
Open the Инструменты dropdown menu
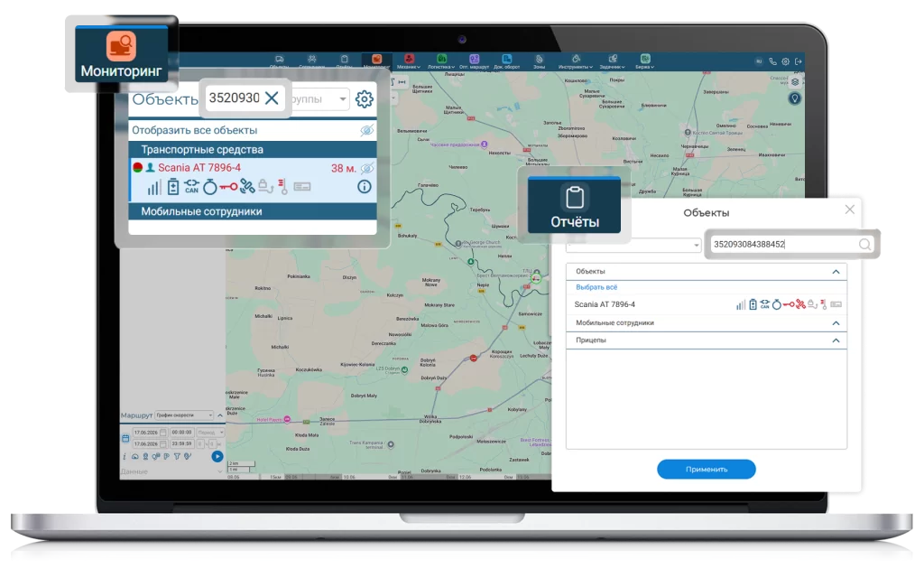(576, 61)
